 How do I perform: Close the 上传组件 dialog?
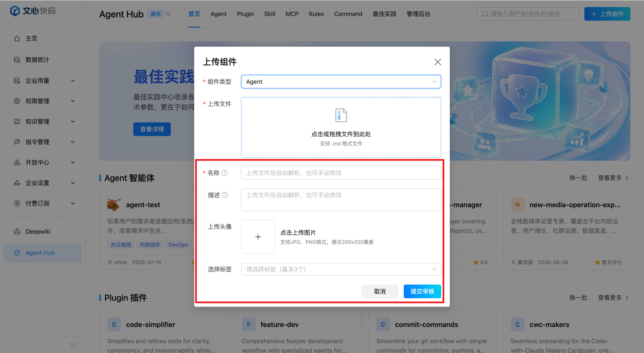click(x=437, y=62)
